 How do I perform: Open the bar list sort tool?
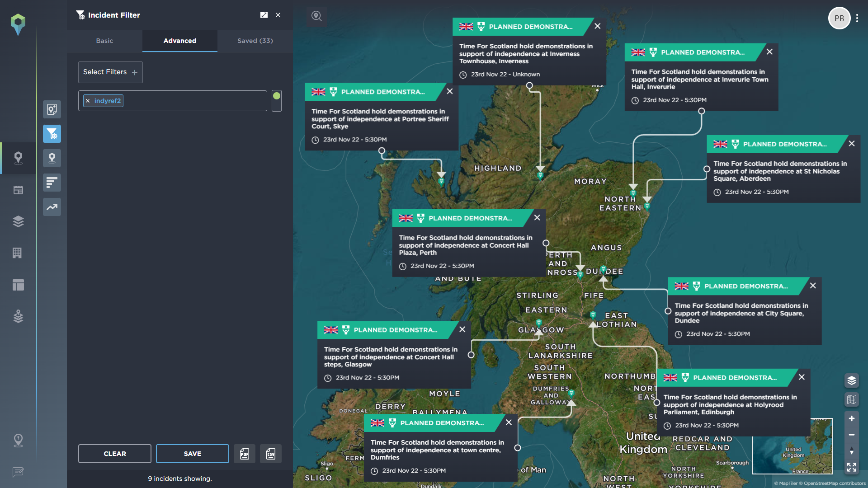tap(52, 183)
